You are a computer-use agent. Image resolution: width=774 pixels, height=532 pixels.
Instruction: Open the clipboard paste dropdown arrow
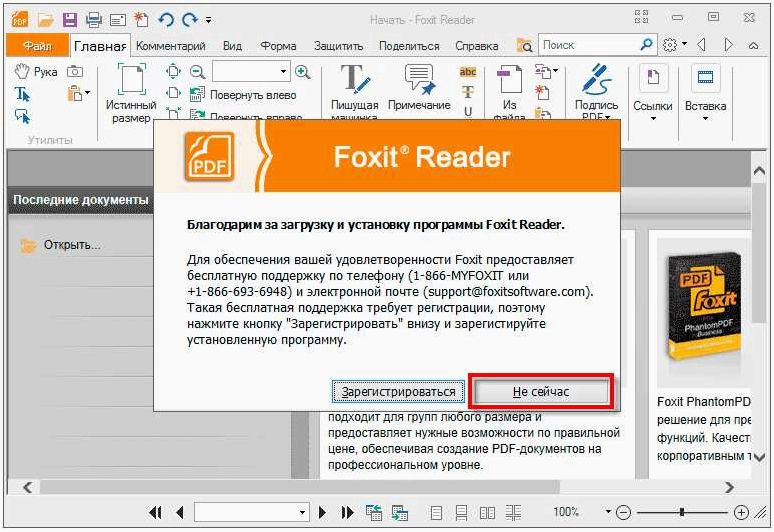(87, 93)
